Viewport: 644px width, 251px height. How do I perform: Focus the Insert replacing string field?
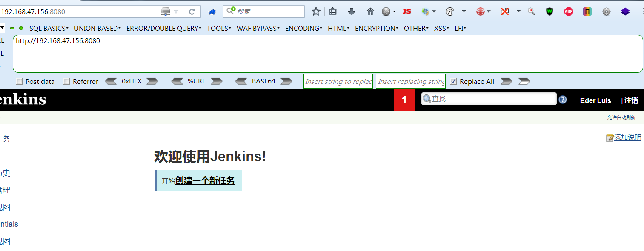tap(411, 81)
